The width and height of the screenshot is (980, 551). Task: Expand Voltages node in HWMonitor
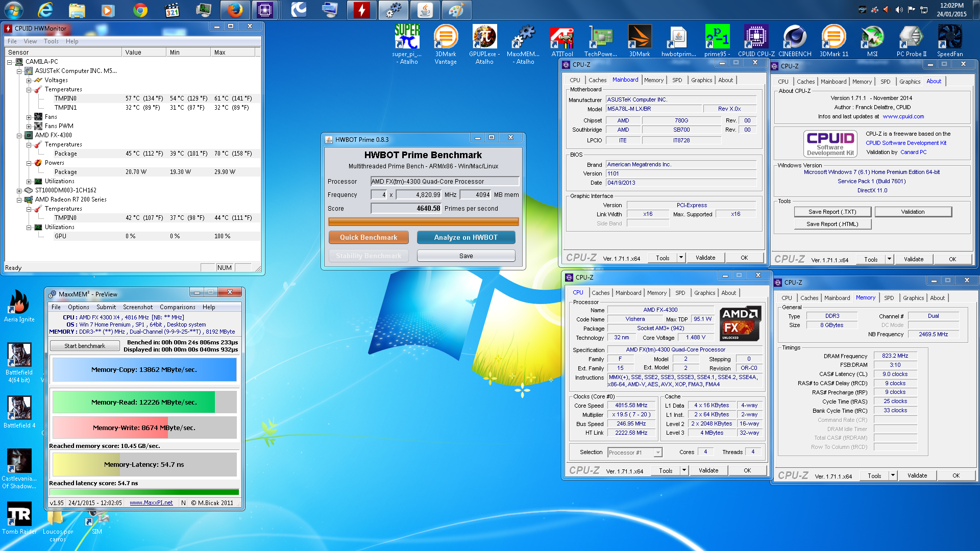[29, 80]
